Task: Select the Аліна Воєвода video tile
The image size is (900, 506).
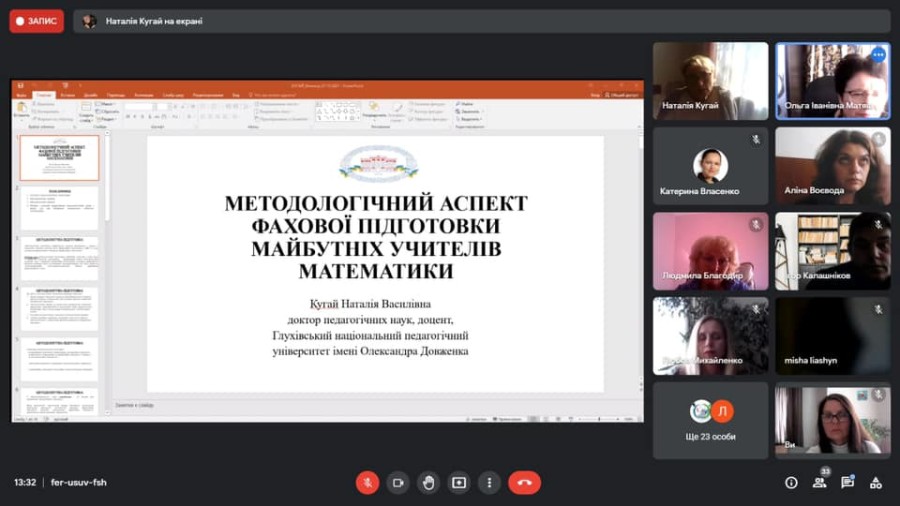Action: pyautogui.click(x=833, y=166)
